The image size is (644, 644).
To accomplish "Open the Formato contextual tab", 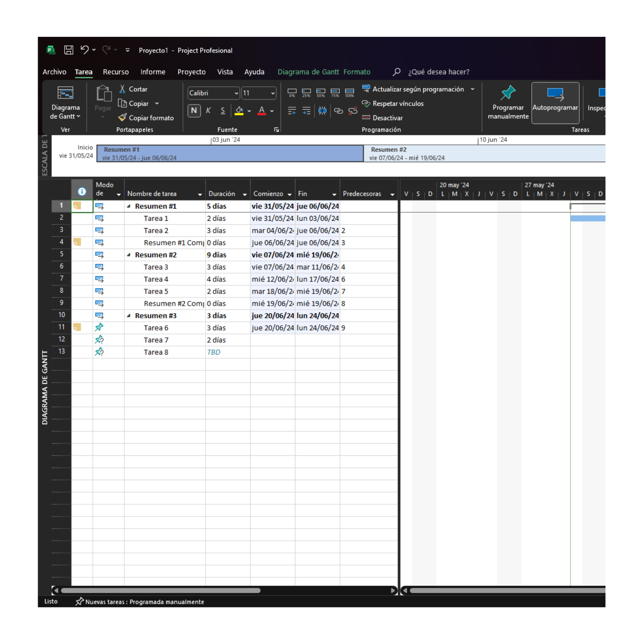I will tap(357, 72).
